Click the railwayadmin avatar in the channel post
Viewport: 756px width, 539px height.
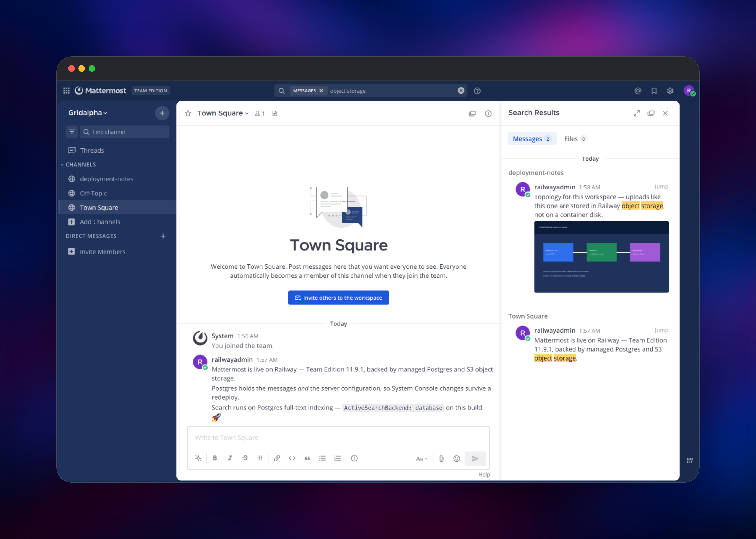pyautogui.click(x=200, y=362)
